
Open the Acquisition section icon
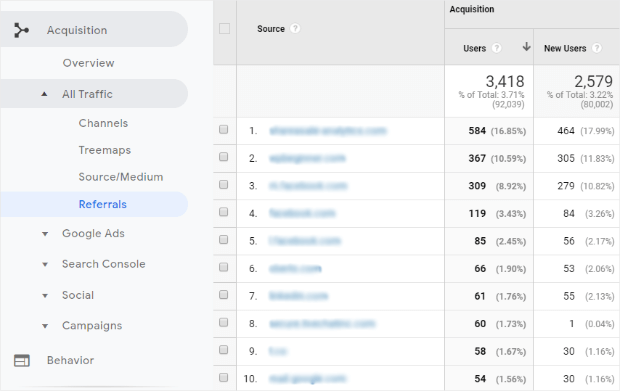click(x=21, y=30)
